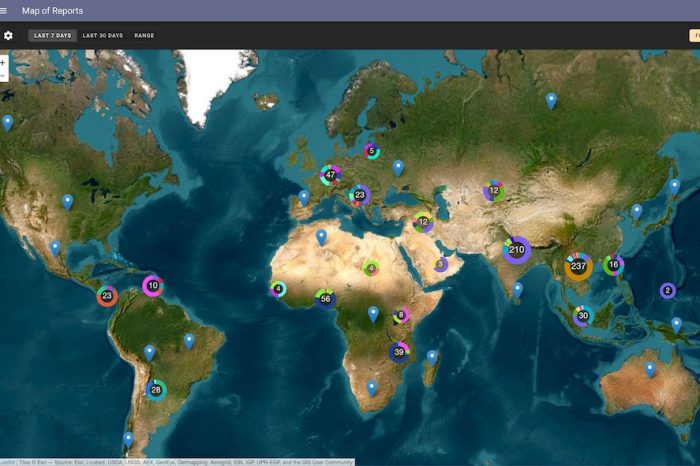The width and height of the screenshot is (700, 466).
Task: Switch to Last 30 Days filter
Action: point(102,35)
